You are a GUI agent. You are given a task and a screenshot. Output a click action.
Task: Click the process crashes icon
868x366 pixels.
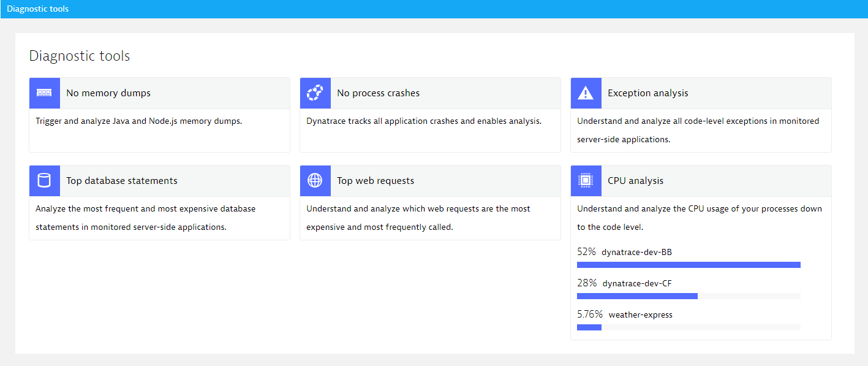(315, 93)
